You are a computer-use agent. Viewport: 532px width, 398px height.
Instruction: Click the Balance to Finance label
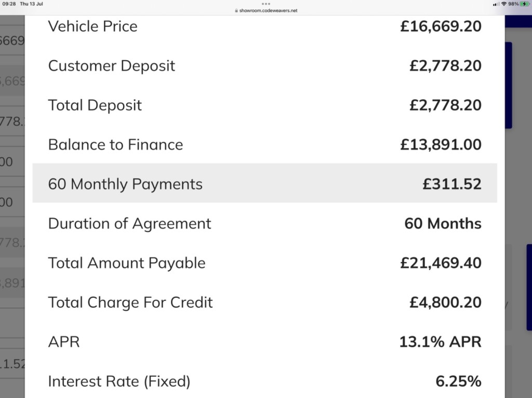pos(115,144)
